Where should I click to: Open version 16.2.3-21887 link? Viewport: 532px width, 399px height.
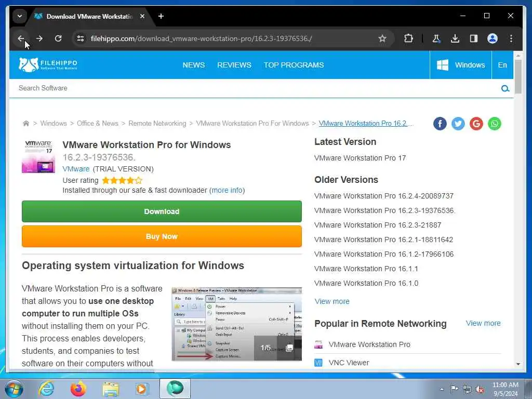[378, 225]
